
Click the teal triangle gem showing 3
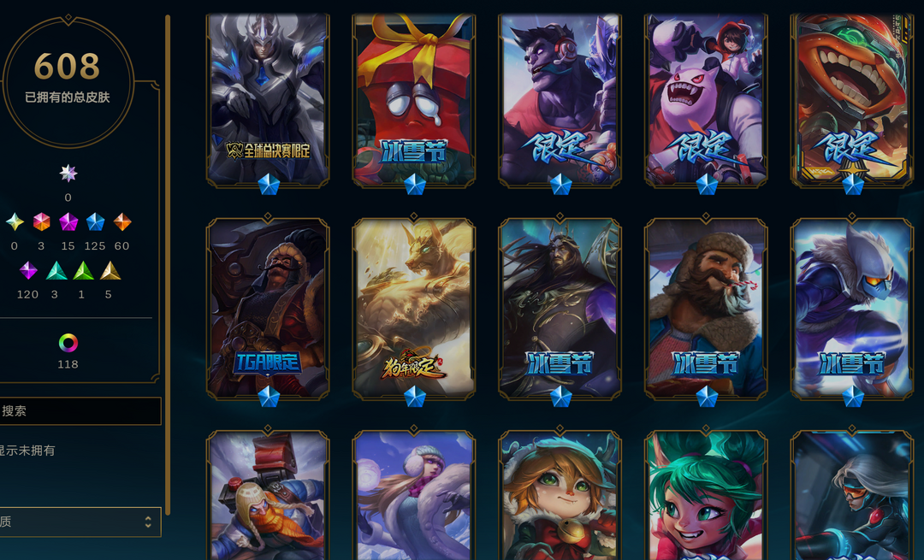(x=56, y=270)
